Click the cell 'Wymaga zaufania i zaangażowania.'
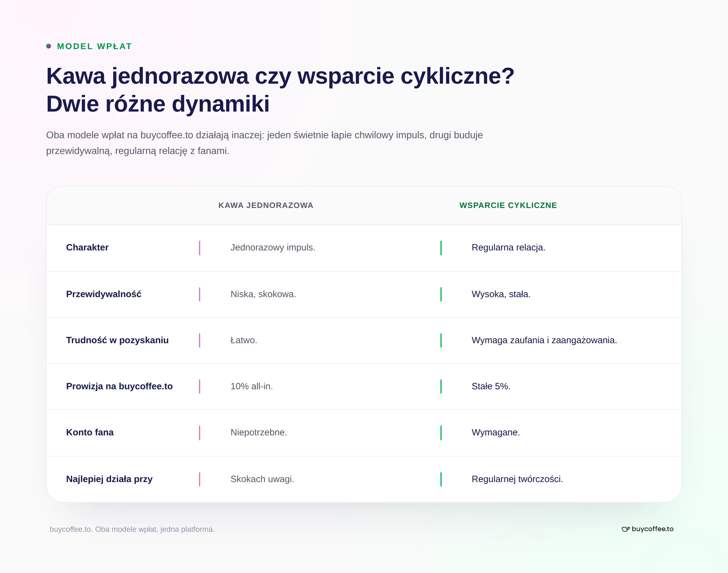Screen dimensions: 728x573 pyautogui.click(x=544, y=340)
